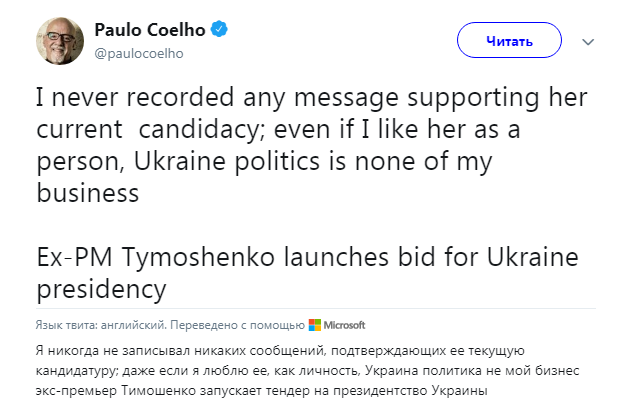
Task: Click the word 'supporting' in the tweet
Action: [x=474, y=98]
